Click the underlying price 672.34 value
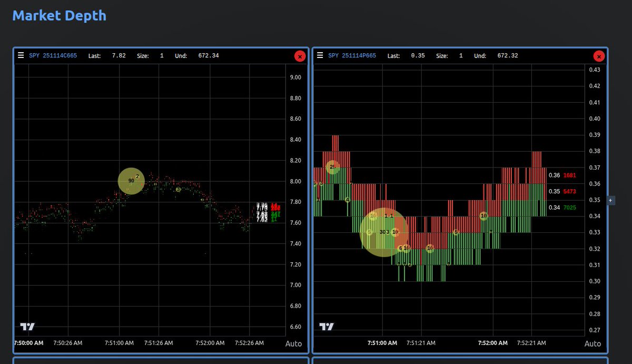 [209, 55]
